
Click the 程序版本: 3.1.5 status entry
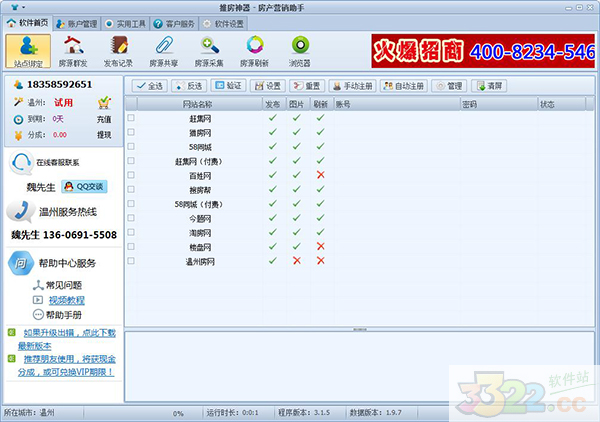[304, 413]
